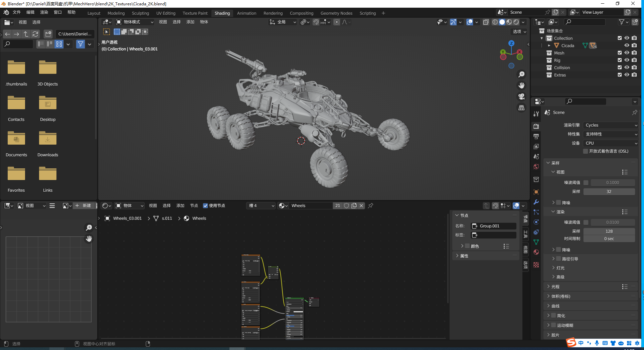This screenshot has width=644, height=350.
Task: Open the render engine Cycles dropdown
Action: (611, 125)
